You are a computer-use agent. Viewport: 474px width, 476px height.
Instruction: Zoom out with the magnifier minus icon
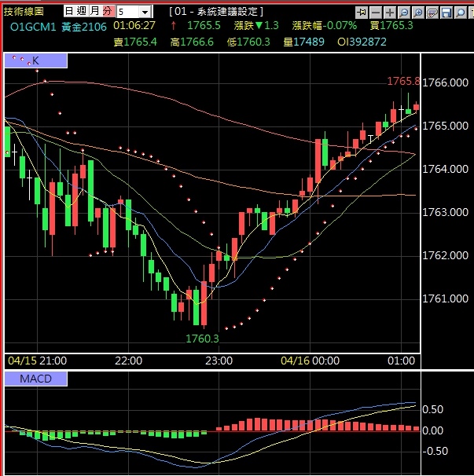(x=404, y=13)
